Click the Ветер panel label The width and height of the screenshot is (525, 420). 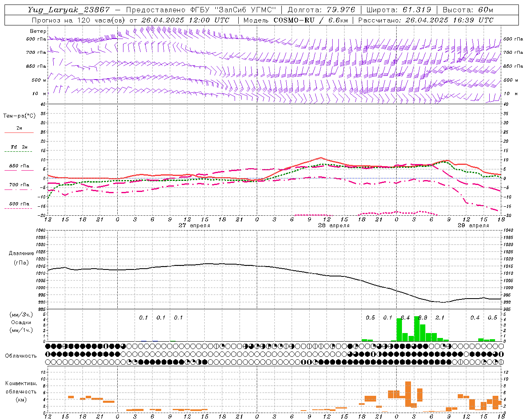coord(38,31)
